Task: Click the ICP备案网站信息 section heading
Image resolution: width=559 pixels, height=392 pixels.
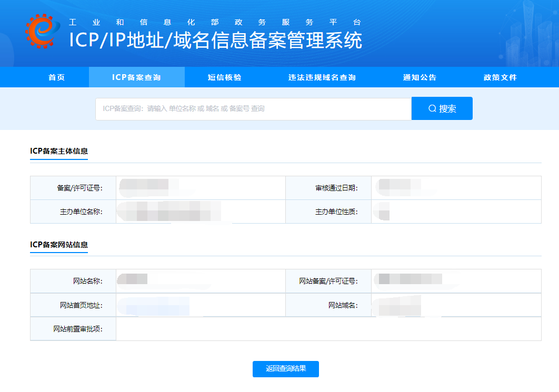Action: pyautogui.click(x=59, y=245)
